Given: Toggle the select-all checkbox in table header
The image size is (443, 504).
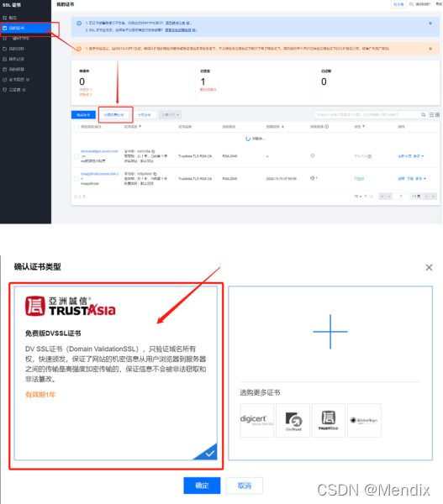Looking at the screenshot, I should [76, 127].
